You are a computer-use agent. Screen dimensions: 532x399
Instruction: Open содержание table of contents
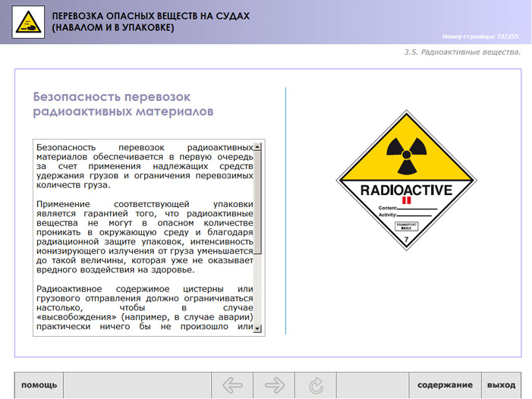coord(445,385)
